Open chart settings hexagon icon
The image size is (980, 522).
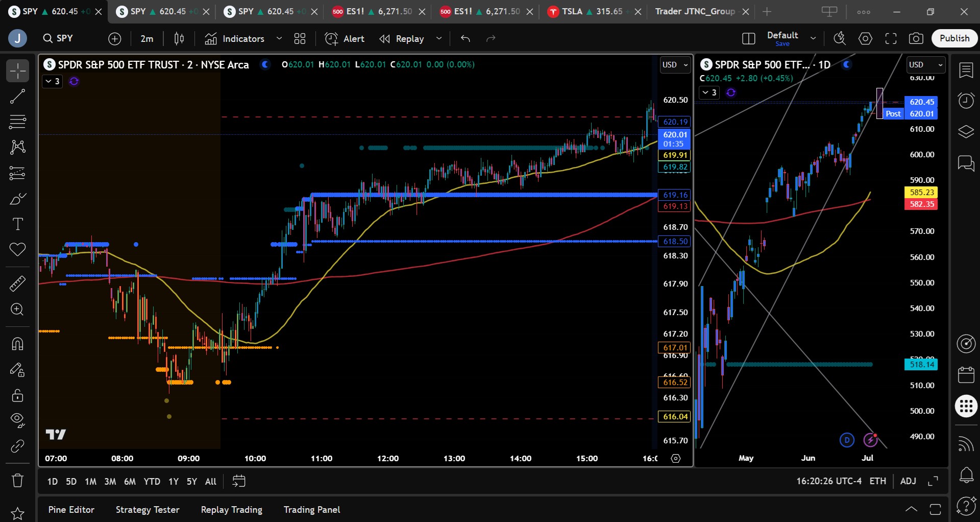click(865, 38)
